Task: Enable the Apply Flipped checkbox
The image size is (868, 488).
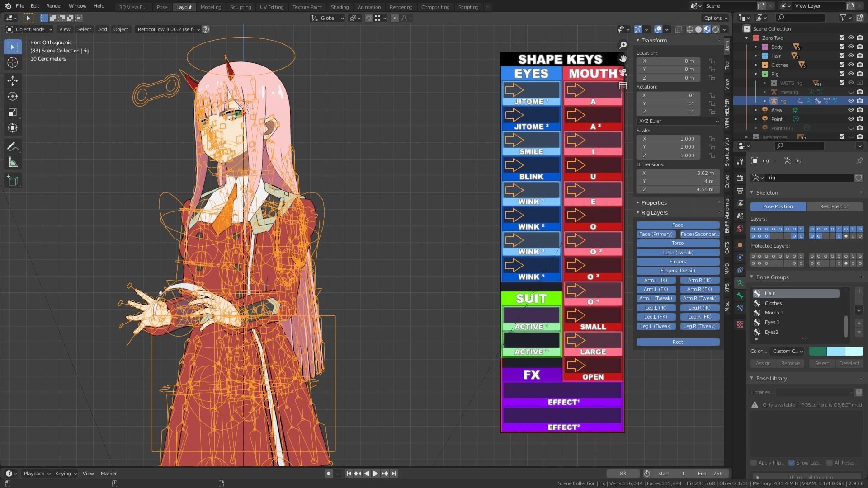Action: click(754, 463)
